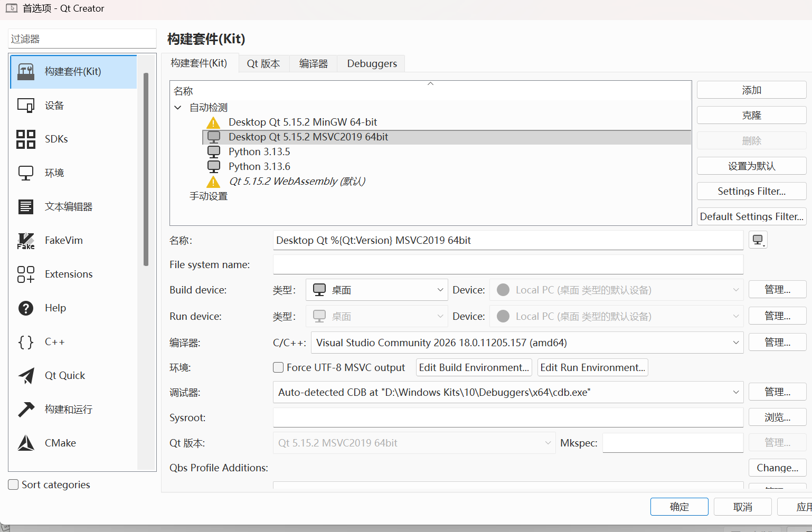Screen dimensions: 812x532
Task: Click the filter input field
Action: coord(82,39)
